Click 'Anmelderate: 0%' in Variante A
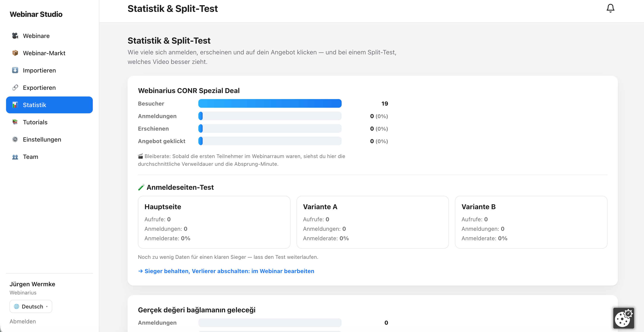644x332 pixels. 326,238
